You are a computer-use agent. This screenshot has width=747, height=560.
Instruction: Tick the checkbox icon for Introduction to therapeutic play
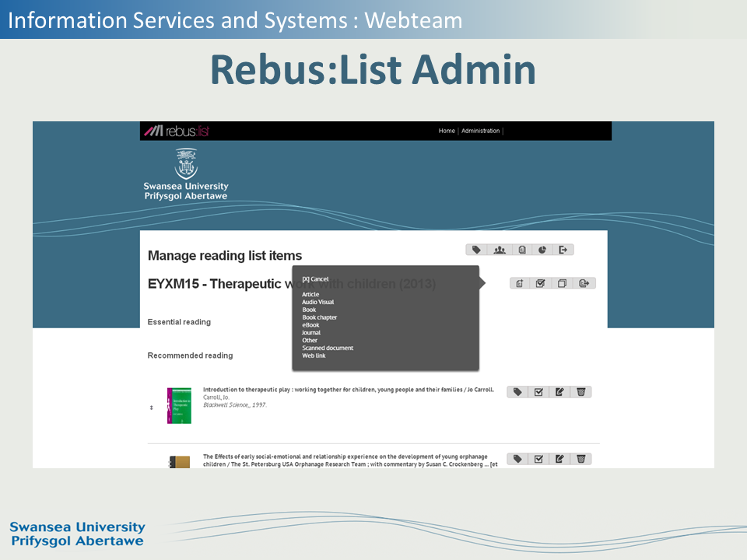click(538, 392)
